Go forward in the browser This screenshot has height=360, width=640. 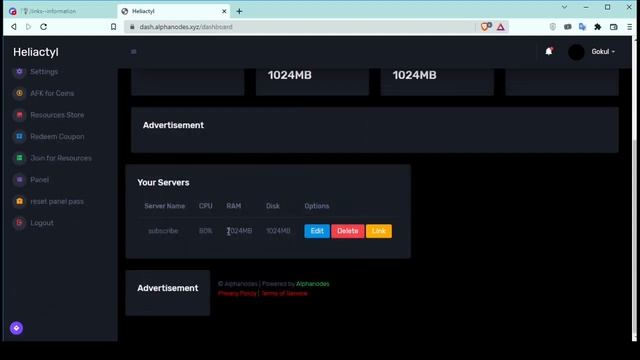point(28,27)
